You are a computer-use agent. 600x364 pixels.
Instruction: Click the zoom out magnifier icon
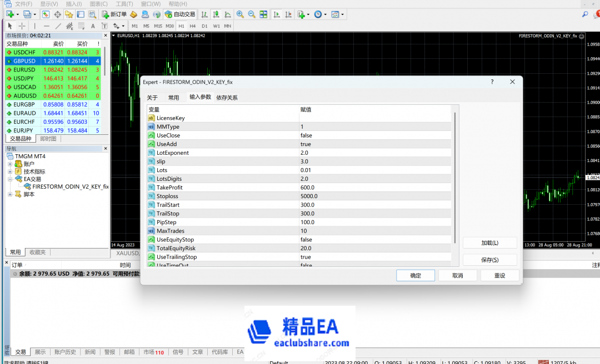(x=252, y=14)
